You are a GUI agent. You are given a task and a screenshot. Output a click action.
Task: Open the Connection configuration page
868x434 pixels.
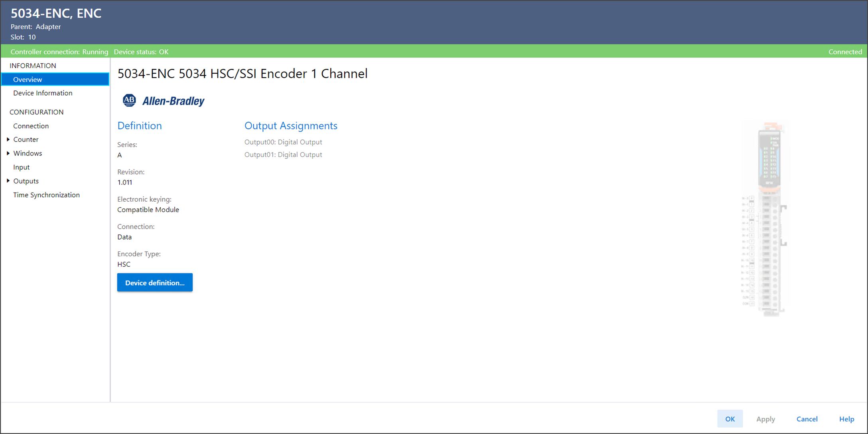coord(31,126)
